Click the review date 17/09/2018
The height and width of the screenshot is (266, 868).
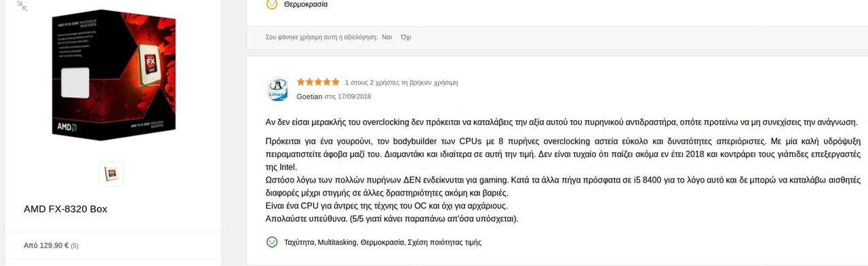coord(355,96)
